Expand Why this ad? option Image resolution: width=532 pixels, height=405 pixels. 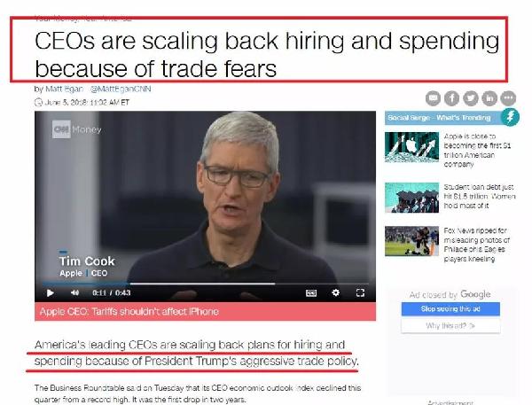coord(450,326)
